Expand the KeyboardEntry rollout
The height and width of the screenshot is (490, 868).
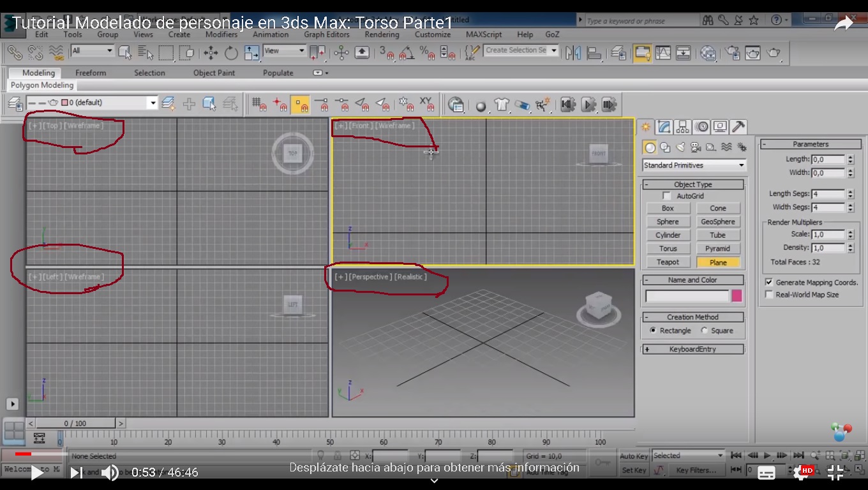693,349
